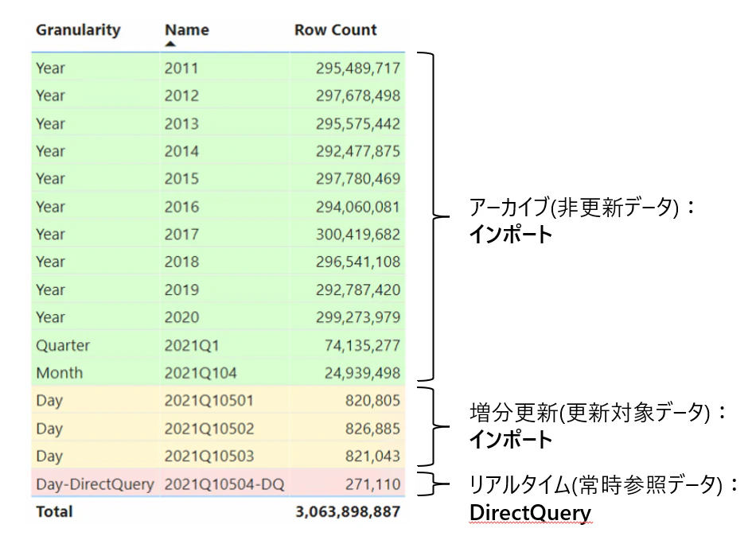Click row count 292,787,420
756x540 pixels.
[358, 289]
